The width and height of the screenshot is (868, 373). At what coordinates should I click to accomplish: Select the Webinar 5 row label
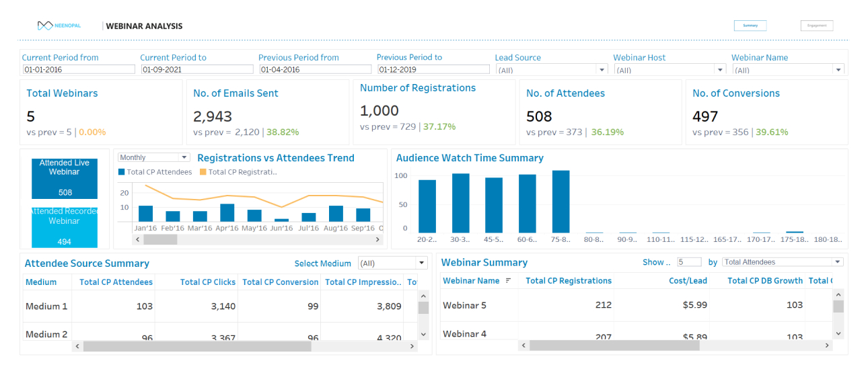[464, 305]
